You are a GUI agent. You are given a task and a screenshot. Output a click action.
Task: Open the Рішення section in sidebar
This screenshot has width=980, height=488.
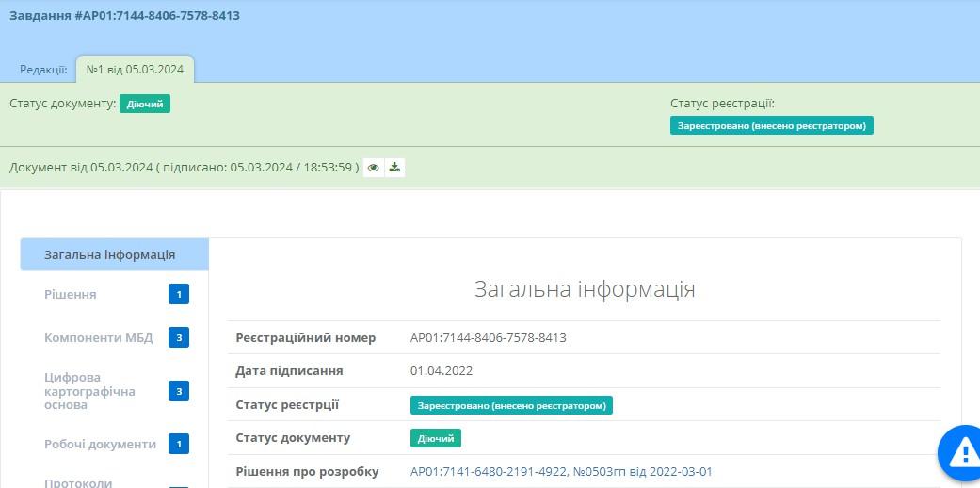(71, 295)
